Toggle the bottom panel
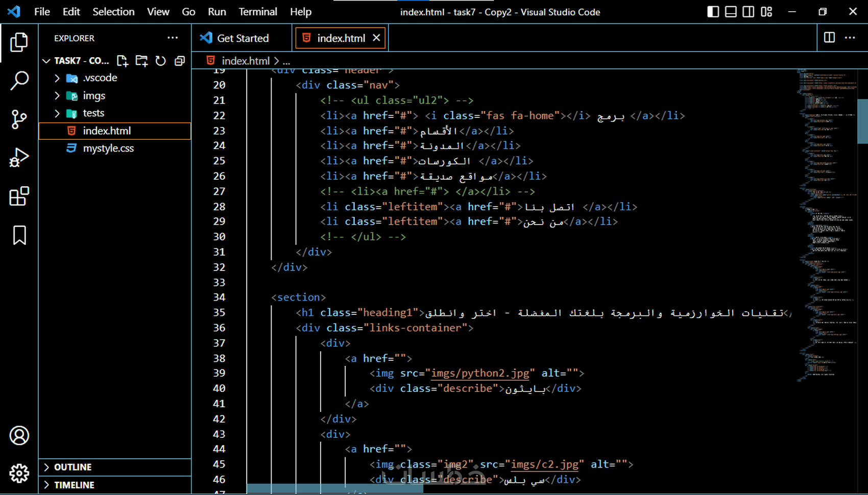This screenshot has width=868, height=495. 731,11
